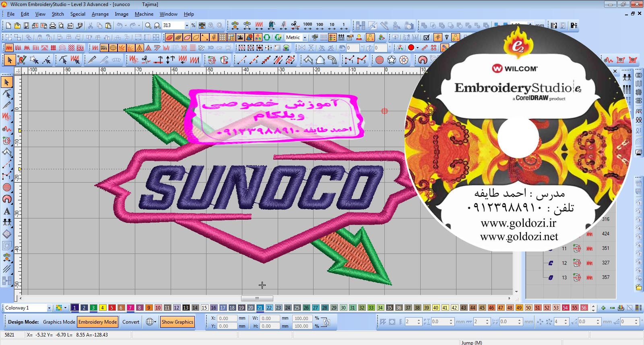The width and height of the screenshot is (644, 345).
Task: Switch to Embroidery Mode
Action: (98, 322)
